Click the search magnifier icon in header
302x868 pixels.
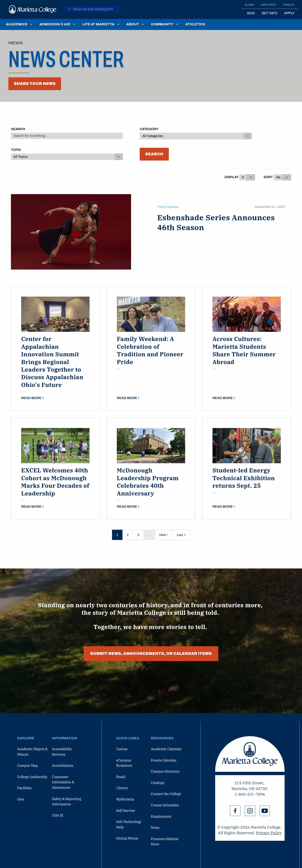pyautogui.click(x=69, y=9)
